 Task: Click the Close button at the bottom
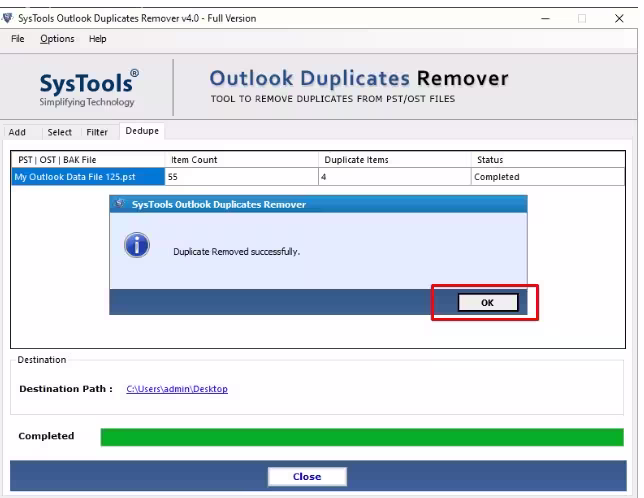tap(307, 477)
